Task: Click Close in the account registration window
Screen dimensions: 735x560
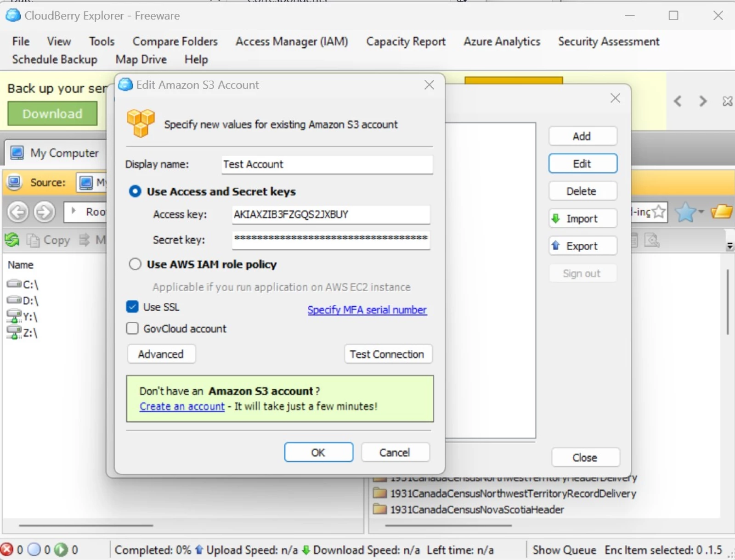Action: [x=585, y=457]
